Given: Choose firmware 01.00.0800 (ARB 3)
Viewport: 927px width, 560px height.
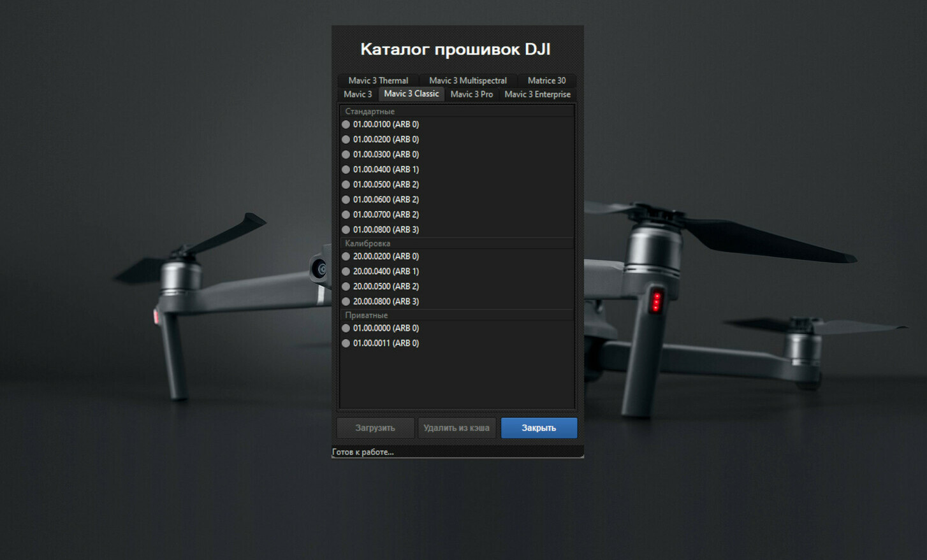Looking at the screenshot, I should (x=385, y=229).
